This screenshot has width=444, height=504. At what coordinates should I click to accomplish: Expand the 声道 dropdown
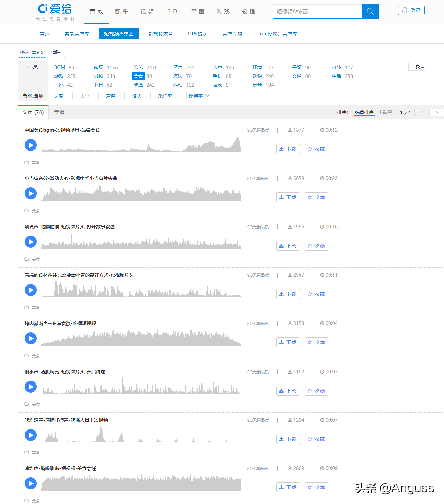pyautogui.click(x=114, y=96)
